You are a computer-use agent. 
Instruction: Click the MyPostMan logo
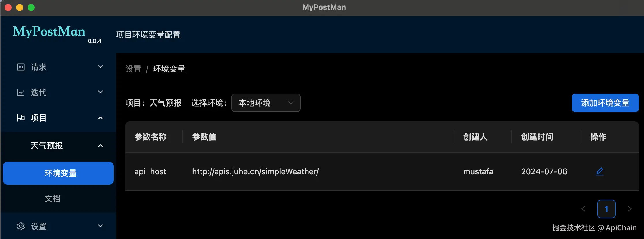point(49,31)
